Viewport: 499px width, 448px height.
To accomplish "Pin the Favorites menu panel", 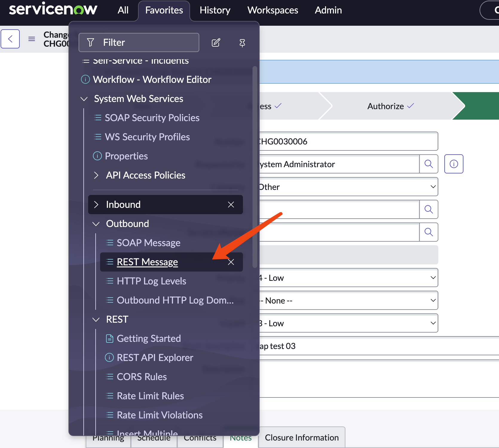I will 242,43.
